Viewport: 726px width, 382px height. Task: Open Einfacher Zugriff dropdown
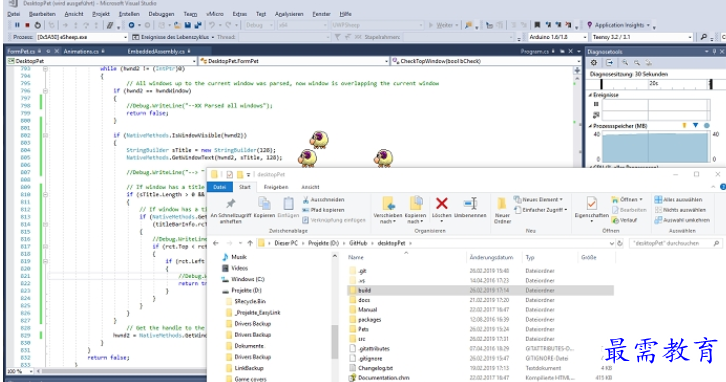point(540,210)
